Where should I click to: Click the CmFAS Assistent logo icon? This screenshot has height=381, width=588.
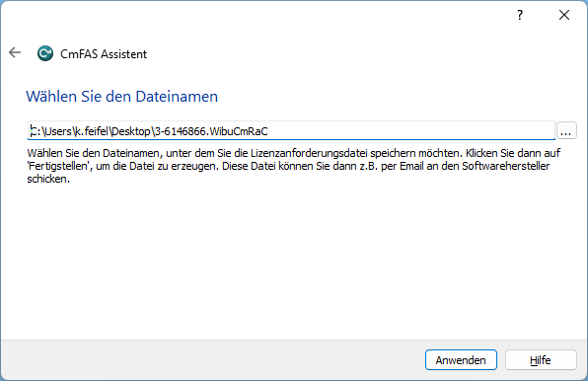(x=45, y=53)
